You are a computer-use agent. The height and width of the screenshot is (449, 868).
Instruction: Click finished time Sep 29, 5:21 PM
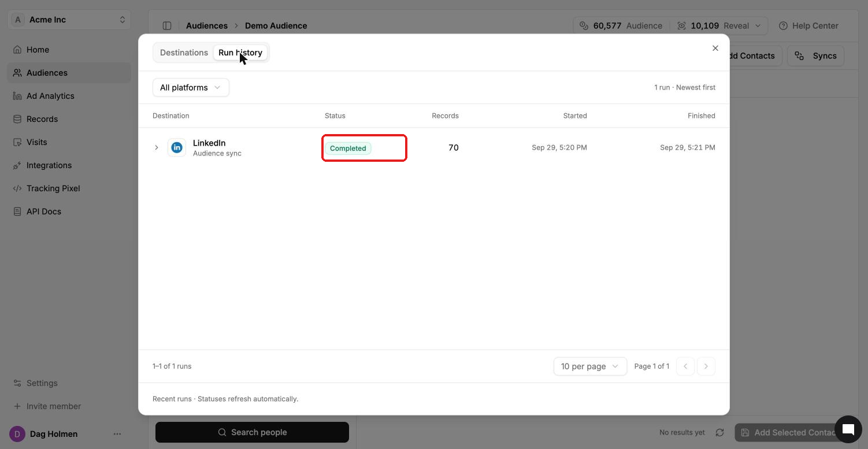[688, 147]
